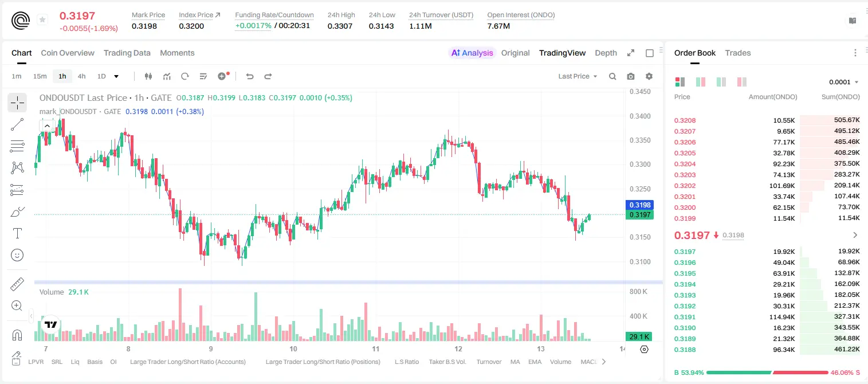Open the Coin Overview tab
868x384 pixels.
click(68, 53)
